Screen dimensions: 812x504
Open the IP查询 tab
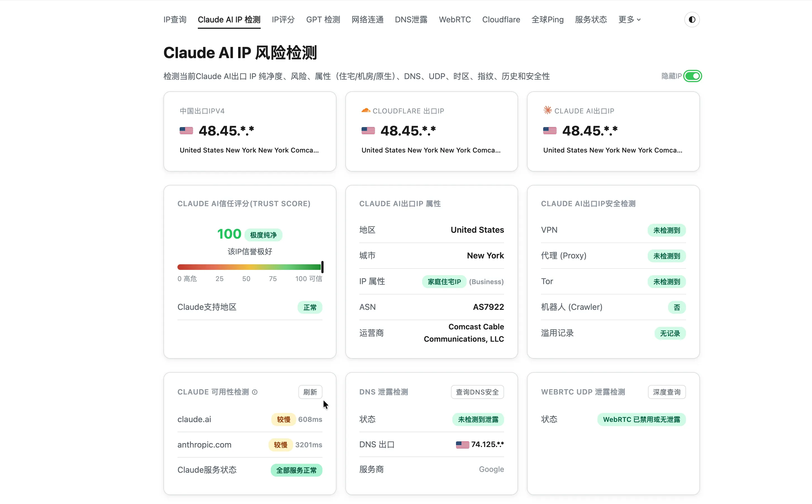tap(175, 20)
